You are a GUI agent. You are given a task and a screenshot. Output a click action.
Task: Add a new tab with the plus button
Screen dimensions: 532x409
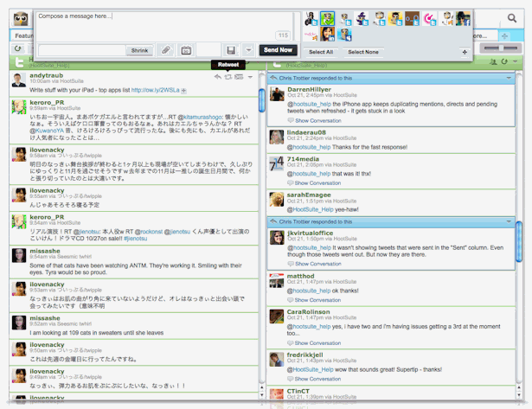pyautogui.click(x=504, y=35)
